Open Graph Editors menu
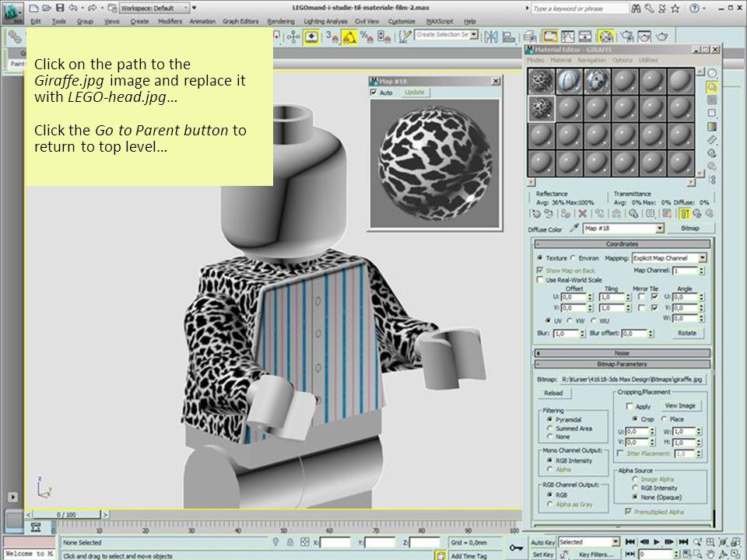The width and height of the screenshot is (747, 560). click(x=240, y=22)
